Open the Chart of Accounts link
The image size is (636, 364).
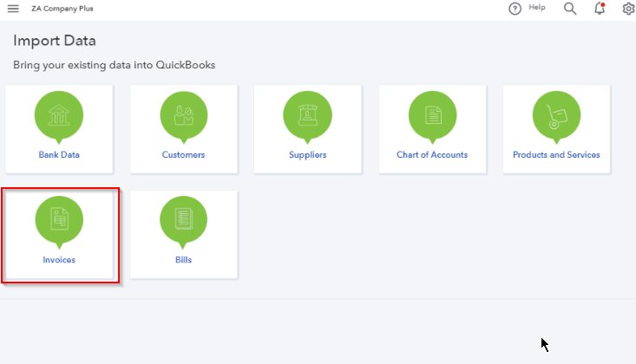pyautogui.click(x=432, y=155)
